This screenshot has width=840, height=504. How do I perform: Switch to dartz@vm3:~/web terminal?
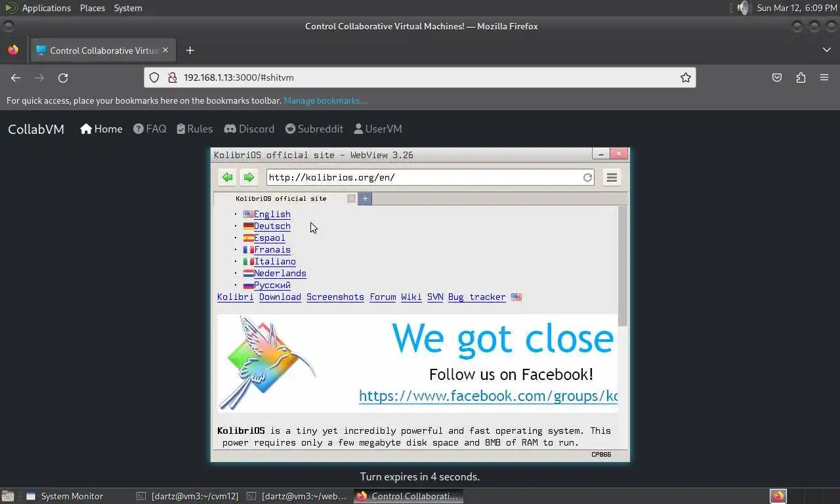pos(297,496)
